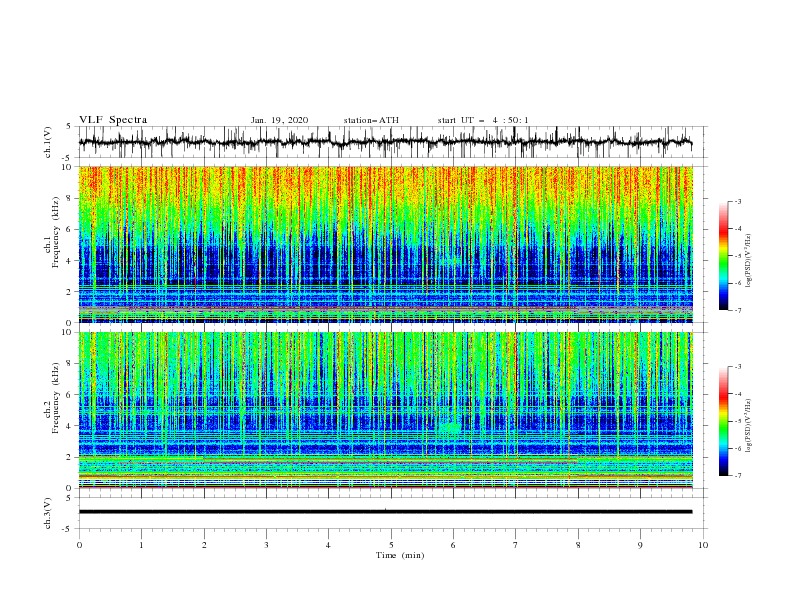Click time axis tick label "2"
Viewport: 792px width, 612px height.
point(204,545)
